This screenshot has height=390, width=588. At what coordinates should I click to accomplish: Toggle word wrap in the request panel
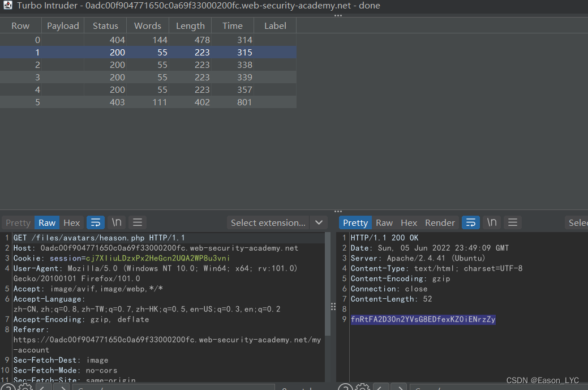click(96, 222)
